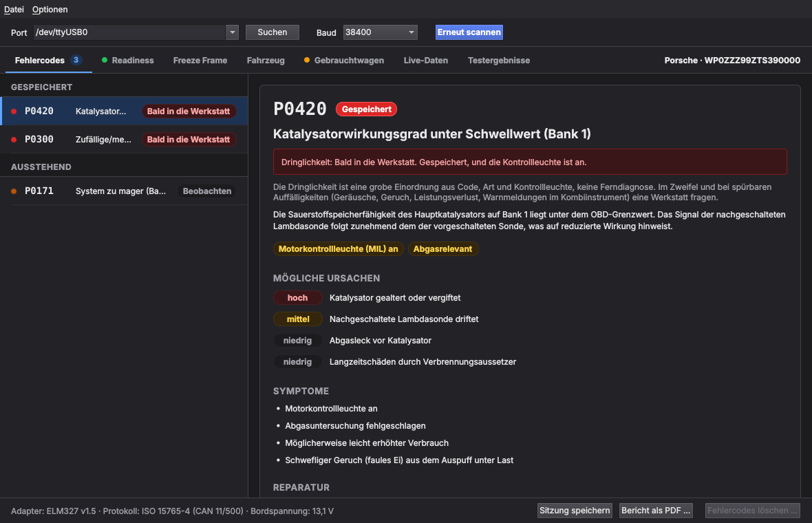The image size is (812, 523).
Task: Click 'niedrig' badge beside Abgasleck vor Katalysator
Action: pyautogui.click(x=298, y=340)
